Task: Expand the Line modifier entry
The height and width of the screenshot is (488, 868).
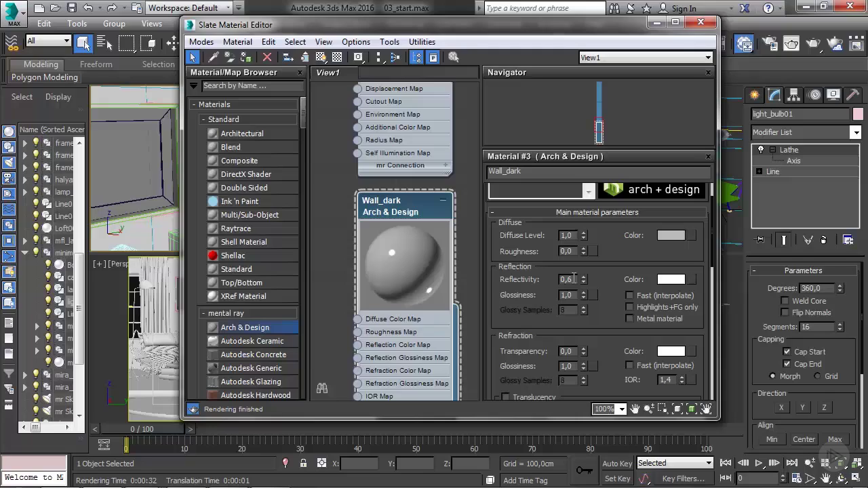Action: click(x=759, y=171)
